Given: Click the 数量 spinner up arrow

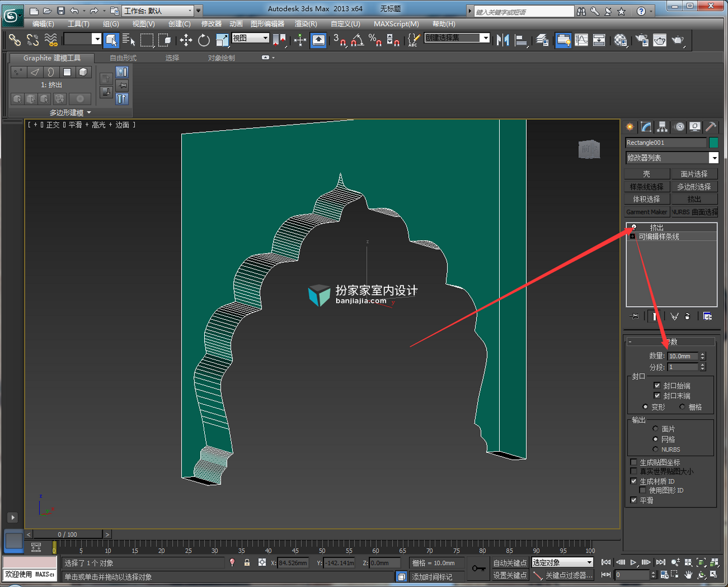Looking at the screenshot, I should click(703, 354).
